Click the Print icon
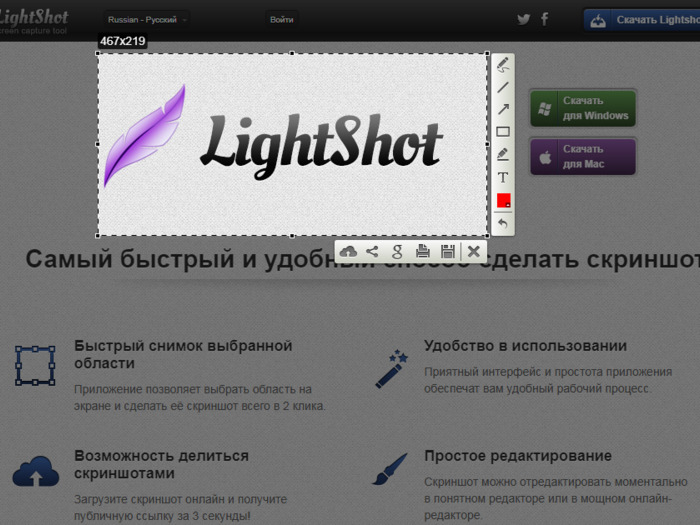This screenshot has width=700, height=525. pyautogui.click(x=422, y=252)
